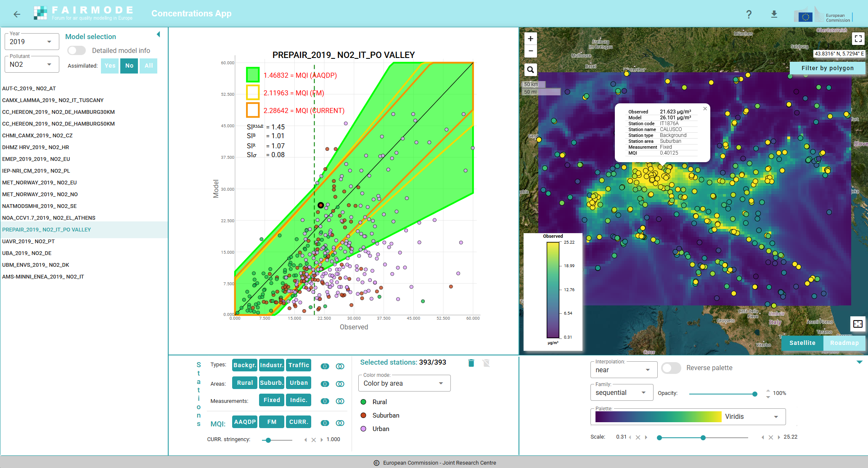Viewport: 868px width, 468px height.
Task: Zoom in on the map
Action: pos(531,39)
